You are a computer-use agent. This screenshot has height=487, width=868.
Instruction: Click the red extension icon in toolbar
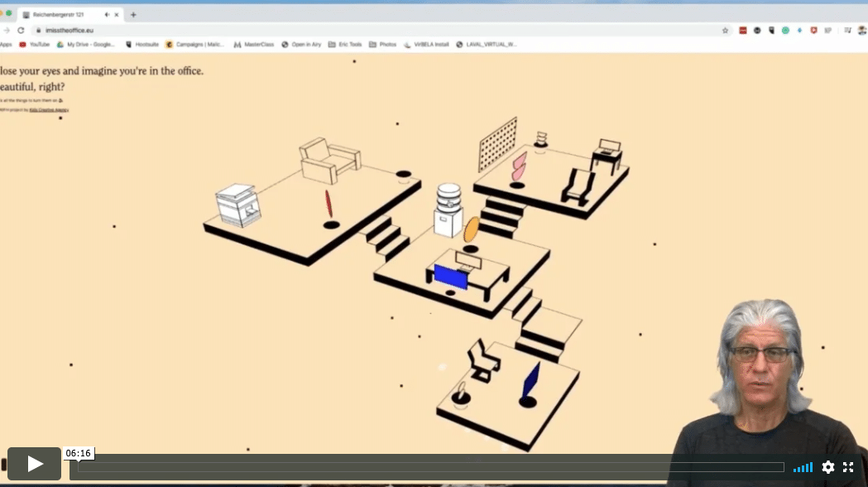click(743, 31)
